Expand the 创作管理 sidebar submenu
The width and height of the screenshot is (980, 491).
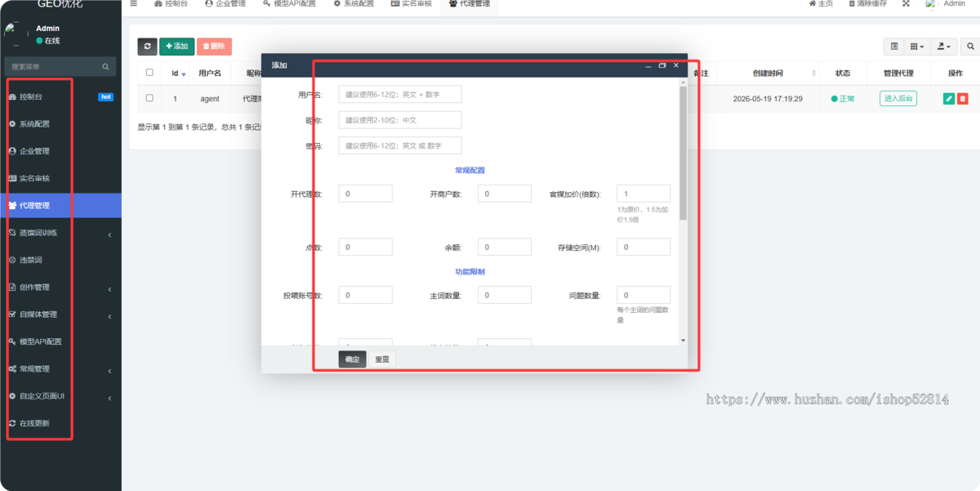click(x=60, y=288)
